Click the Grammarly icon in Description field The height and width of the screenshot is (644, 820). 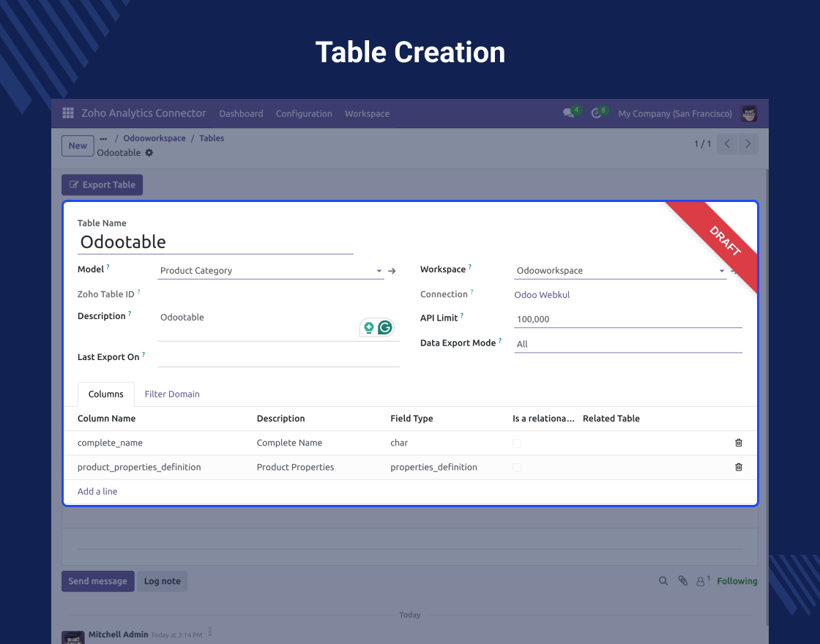point(385,328)
